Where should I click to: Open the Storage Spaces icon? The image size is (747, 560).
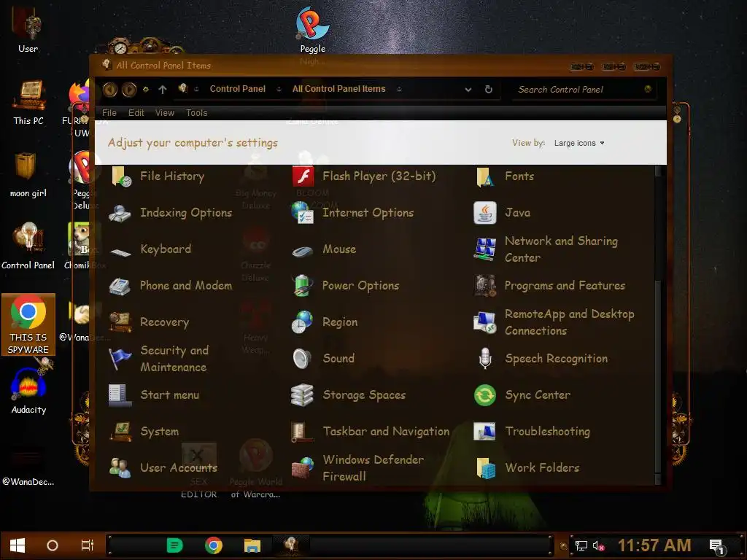(x=303, y=395)
